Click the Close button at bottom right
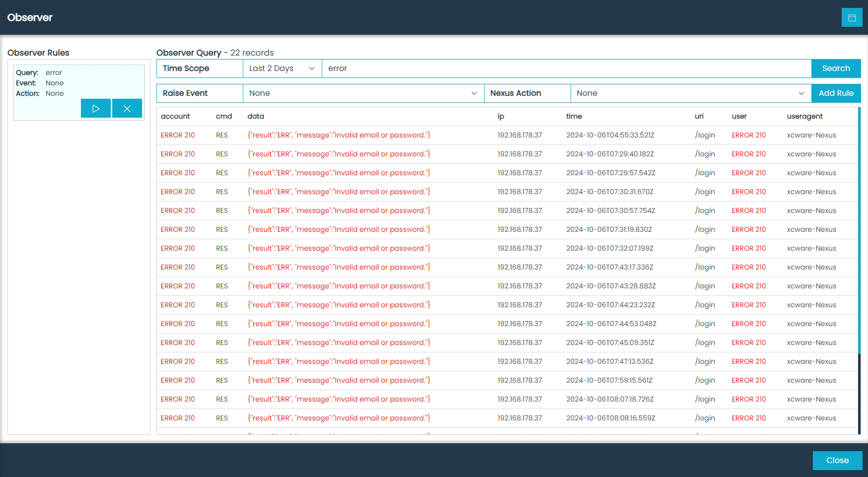The image size is (868, 477). coord(837,460)
